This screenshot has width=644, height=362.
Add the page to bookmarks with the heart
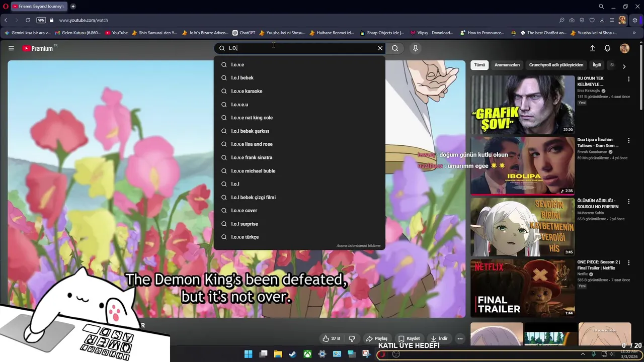point(592,20)
